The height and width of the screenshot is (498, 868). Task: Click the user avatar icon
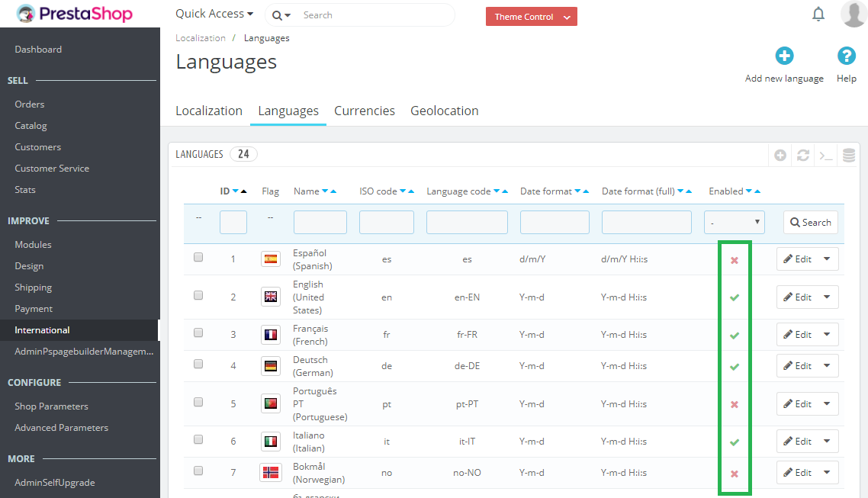pos(854,14)
